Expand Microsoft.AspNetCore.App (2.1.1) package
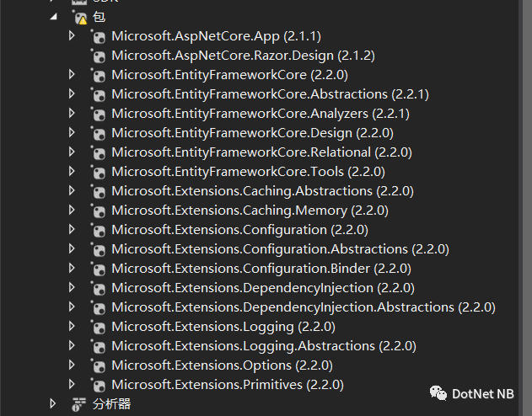The width and height of the screenshot is (532, 416). [72, 35]
